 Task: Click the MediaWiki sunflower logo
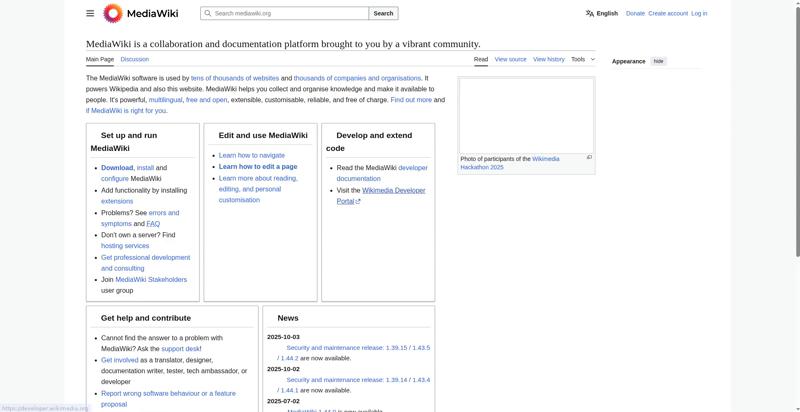113,13
